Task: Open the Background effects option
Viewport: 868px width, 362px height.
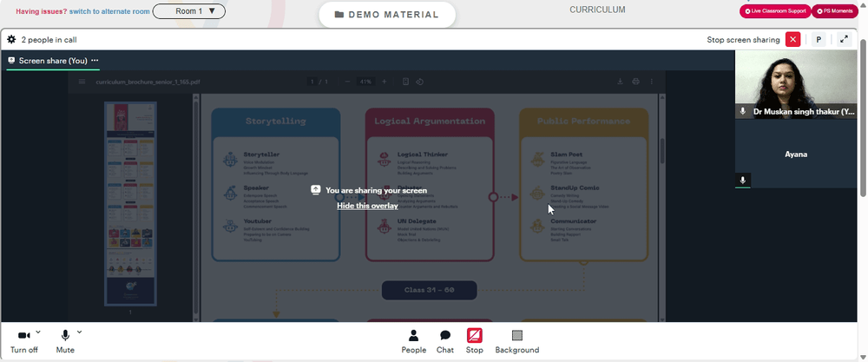Action: click(x=517, y=341)
